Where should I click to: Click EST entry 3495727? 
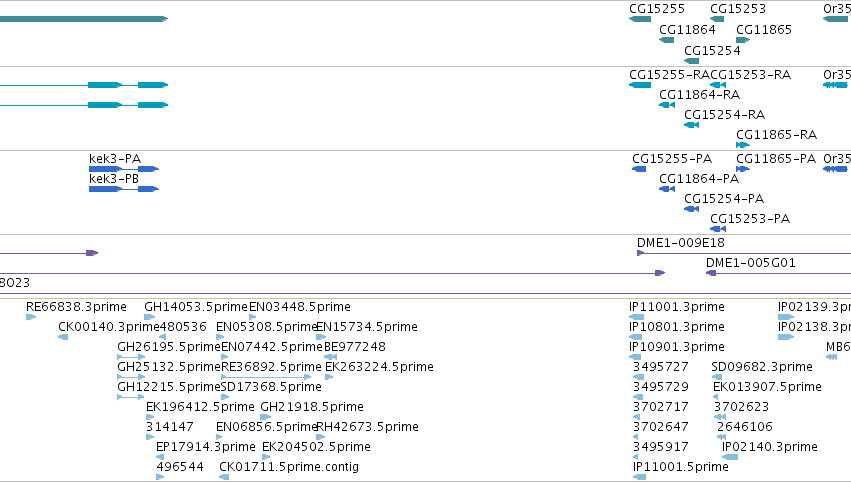661,367
